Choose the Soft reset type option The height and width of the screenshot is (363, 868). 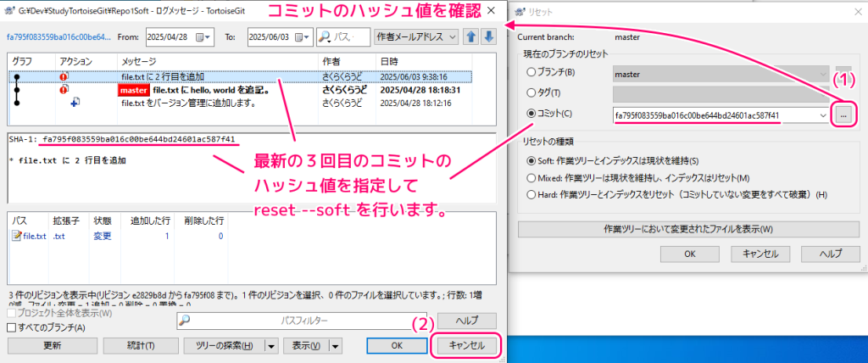(x=531, y=160)
